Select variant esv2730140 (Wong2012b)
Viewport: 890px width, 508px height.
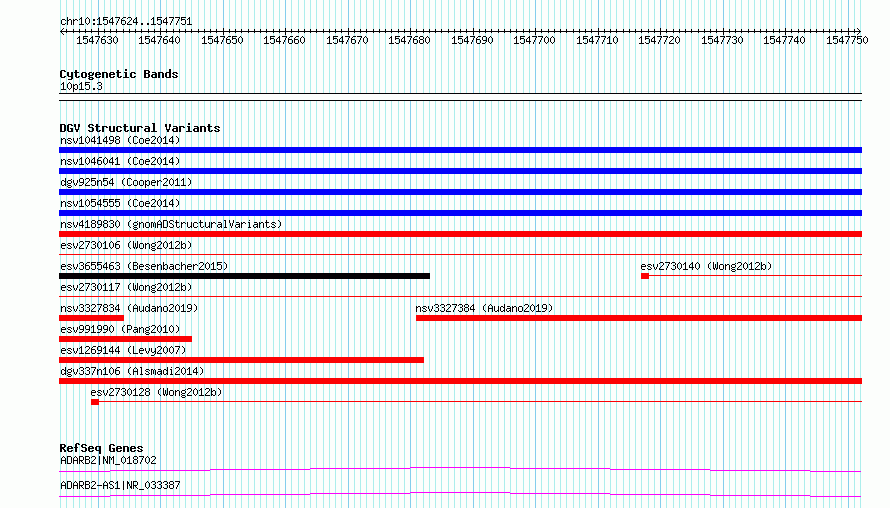tap(706, 266)
